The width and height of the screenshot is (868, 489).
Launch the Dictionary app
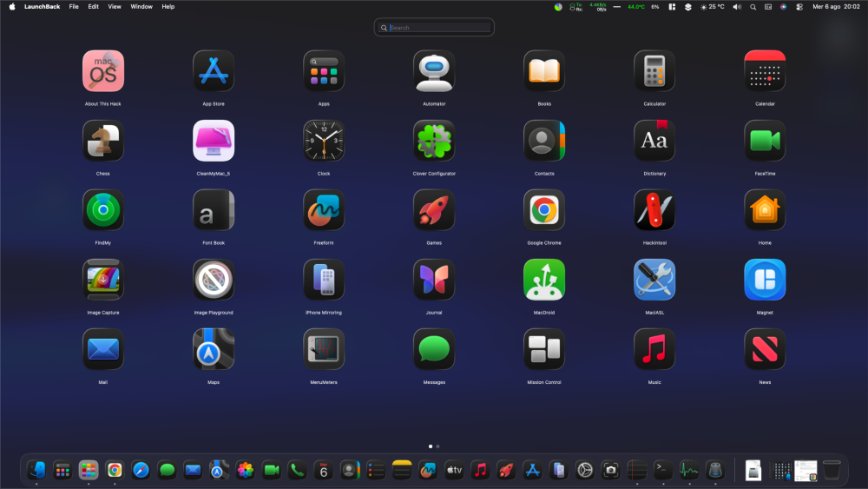coord(654,141)
